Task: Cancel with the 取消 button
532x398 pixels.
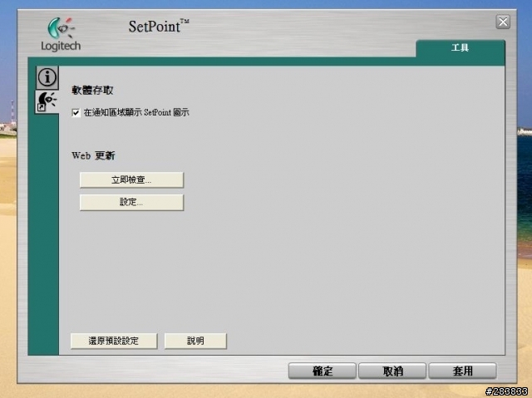Action: [392, 371]
